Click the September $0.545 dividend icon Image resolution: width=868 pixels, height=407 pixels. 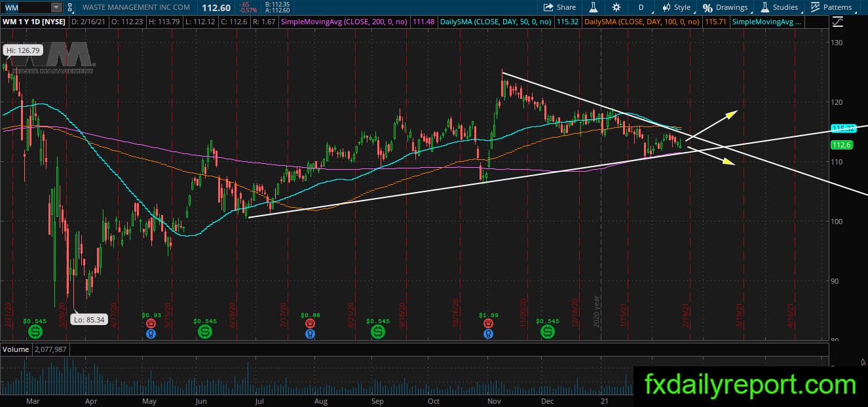[x=377, y=332]
